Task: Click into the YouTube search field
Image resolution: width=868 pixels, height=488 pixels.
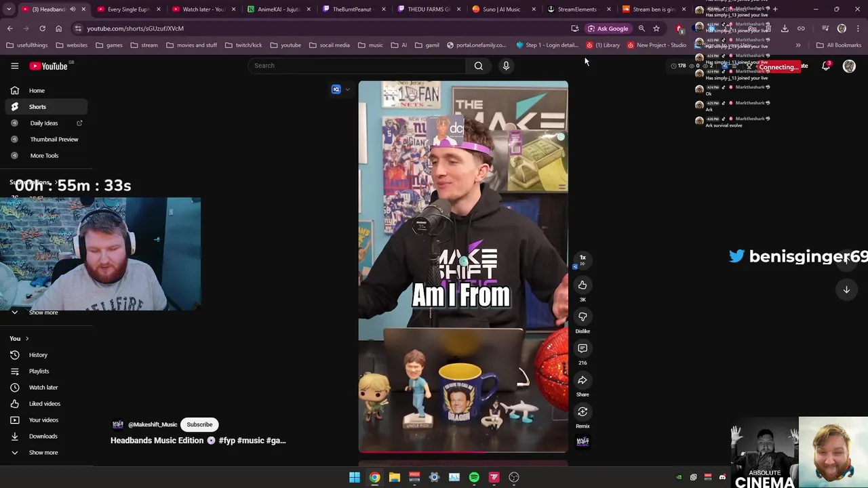Action: 357,66
